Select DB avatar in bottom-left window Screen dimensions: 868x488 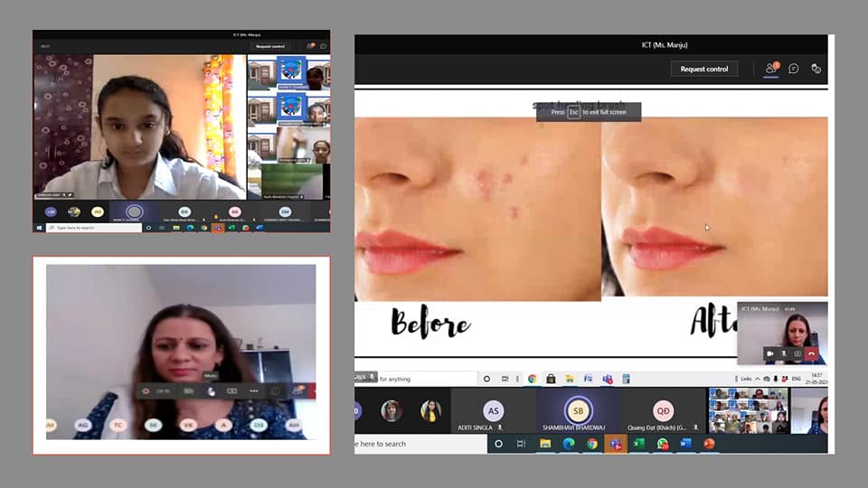(x=259, y=425)
